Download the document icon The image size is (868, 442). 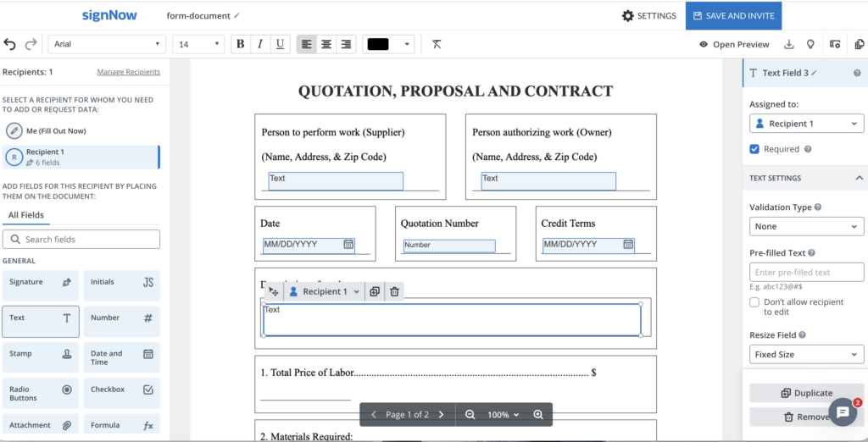coord(789,44)
